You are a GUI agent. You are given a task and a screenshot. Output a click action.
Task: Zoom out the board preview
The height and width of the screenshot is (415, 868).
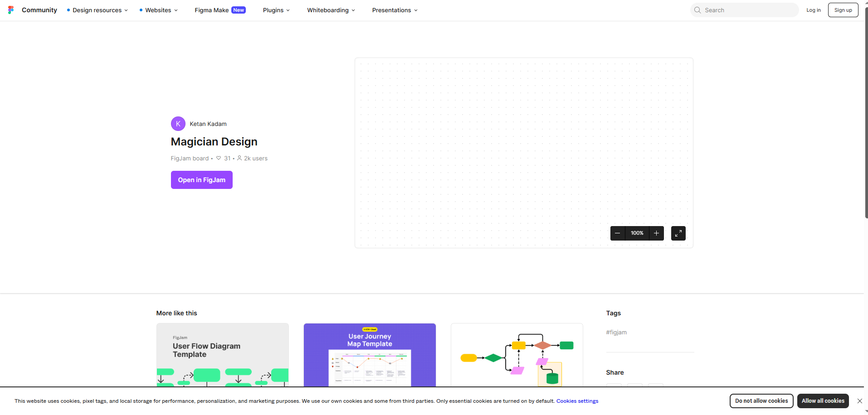point(617,233)
